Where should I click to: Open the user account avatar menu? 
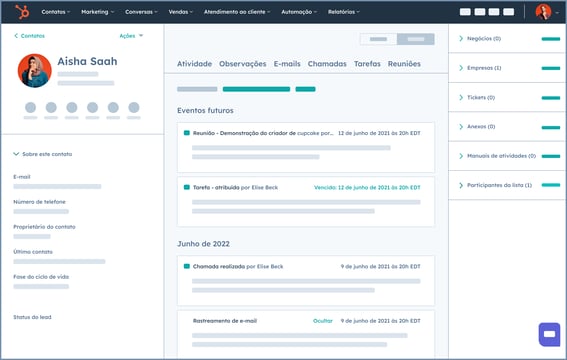pos(547,12)
